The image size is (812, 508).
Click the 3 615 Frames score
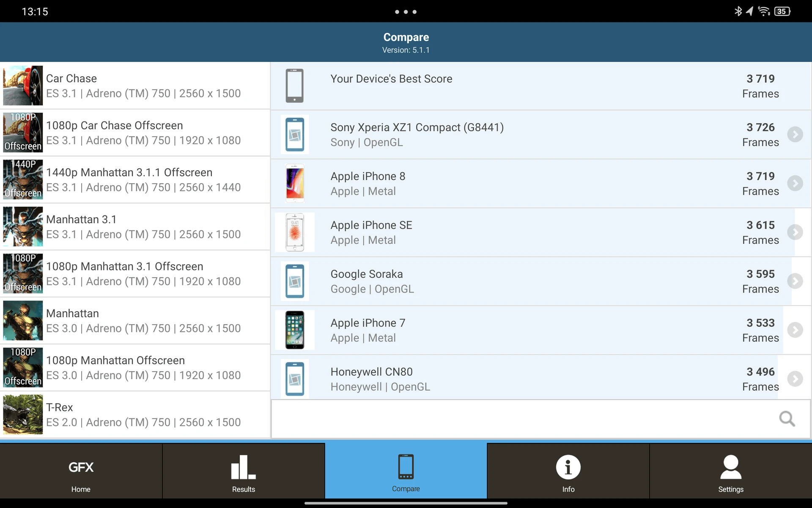(760, 232)
